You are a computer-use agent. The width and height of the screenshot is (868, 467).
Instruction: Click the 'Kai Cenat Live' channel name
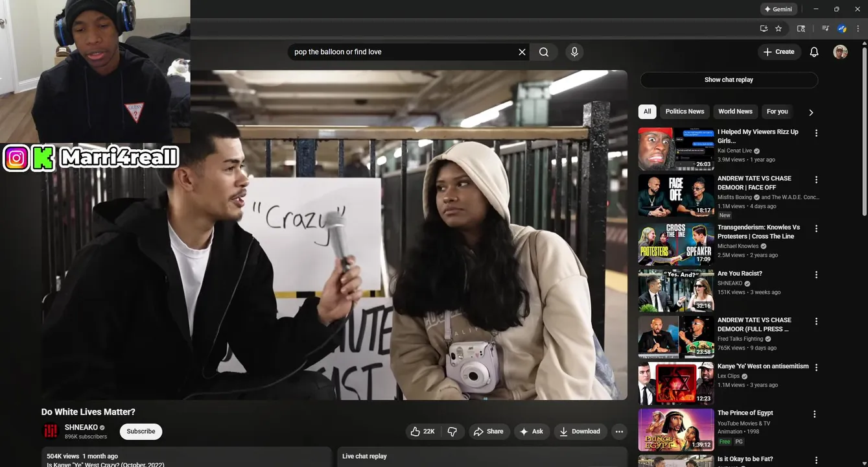point(734,150)
